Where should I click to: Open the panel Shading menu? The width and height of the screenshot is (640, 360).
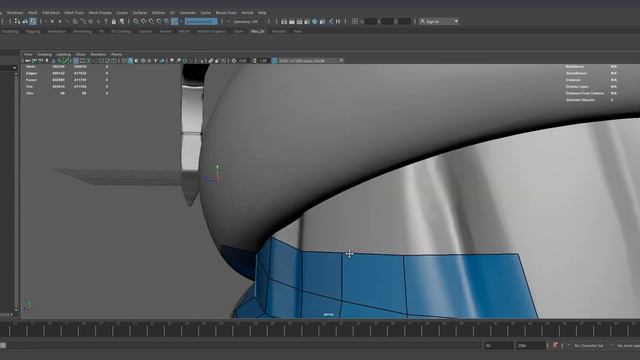click(44, 54)
